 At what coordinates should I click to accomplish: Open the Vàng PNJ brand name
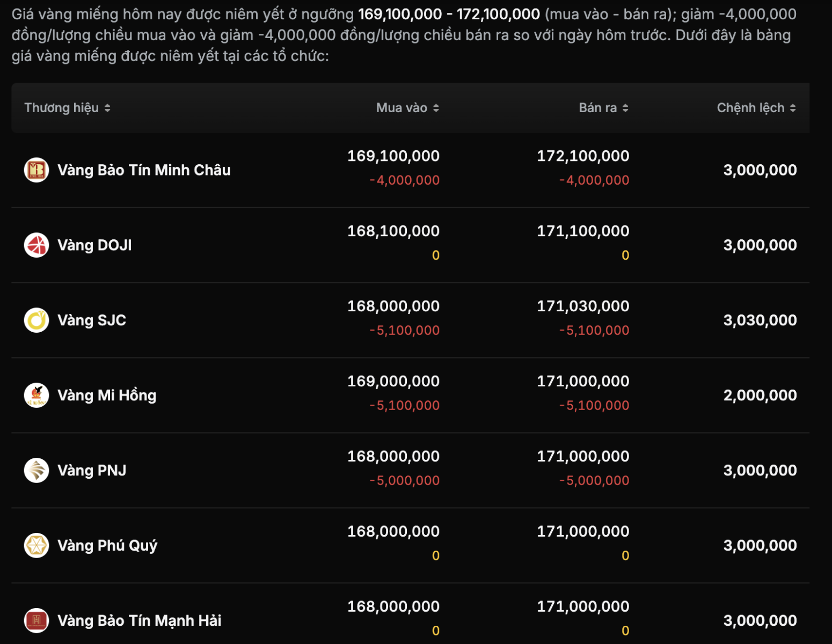pyautogui.click(x=92, y=471)
